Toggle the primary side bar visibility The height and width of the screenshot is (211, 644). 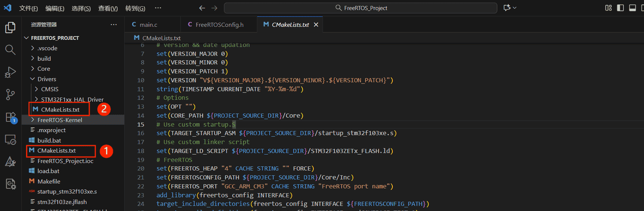620,8
